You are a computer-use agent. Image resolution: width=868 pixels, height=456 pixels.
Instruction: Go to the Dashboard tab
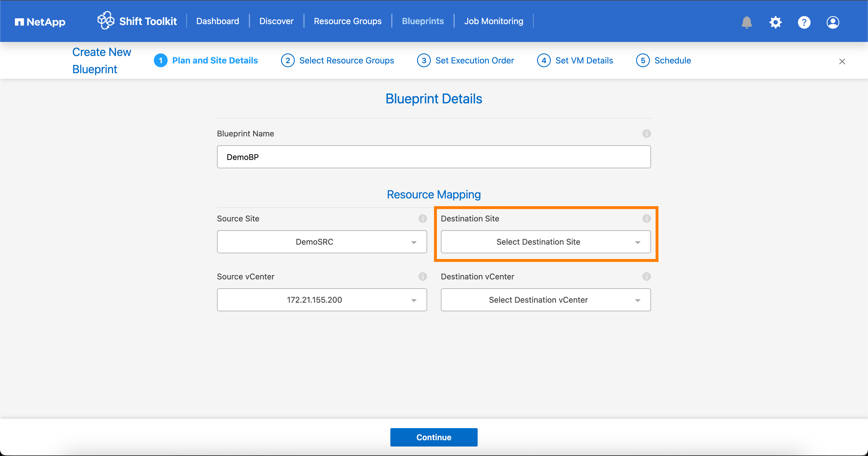[218, 21]
